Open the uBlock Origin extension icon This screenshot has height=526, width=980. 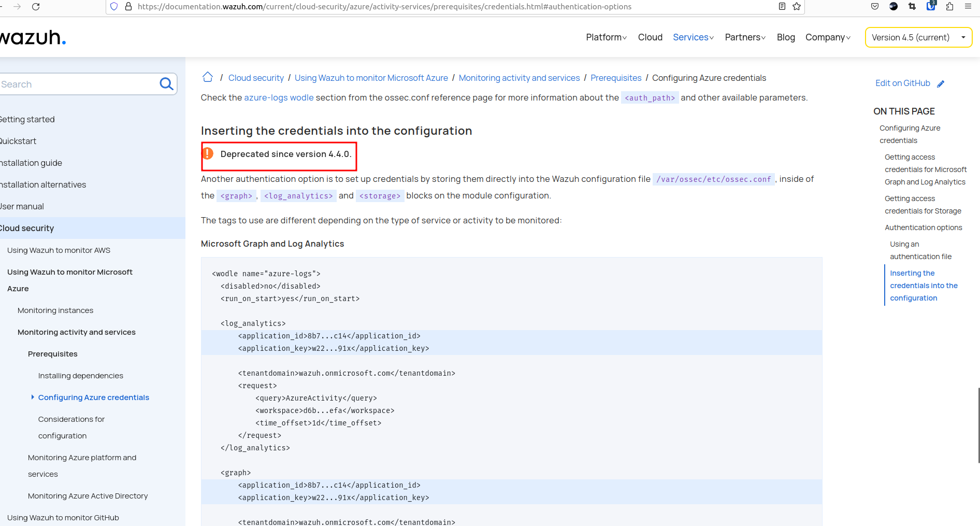[931, 7]
